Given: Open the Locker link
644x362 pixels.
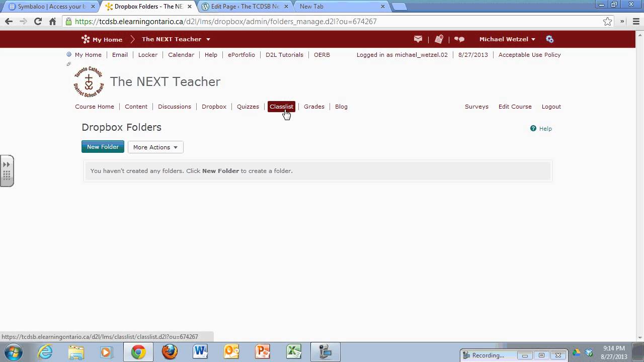Looking at the screenshot, I should [x=148, y=55].
